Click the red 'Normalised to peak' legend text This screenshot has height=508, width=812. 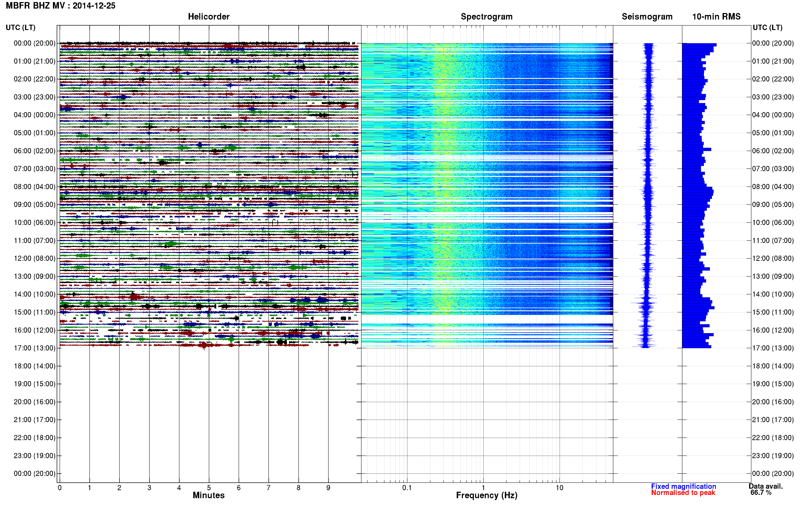(683, 493)
